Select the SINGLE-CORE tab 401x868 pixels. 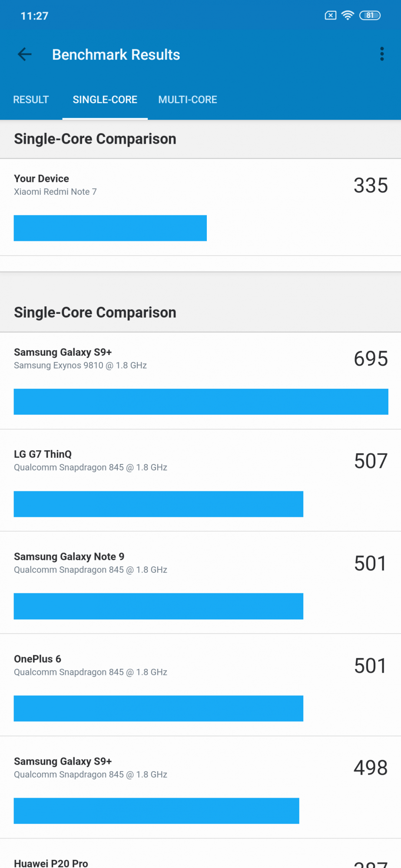click(x=105, y=100)
